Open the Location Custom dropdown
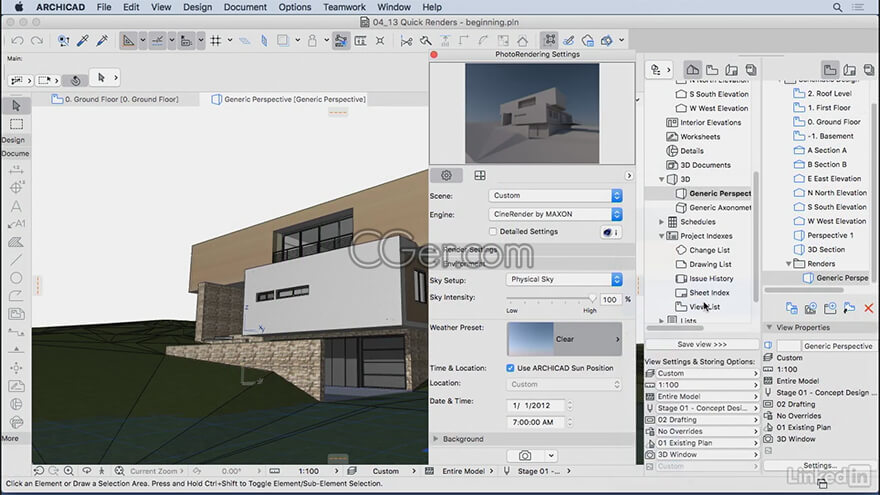880x495 pixels. coord(563,384)
